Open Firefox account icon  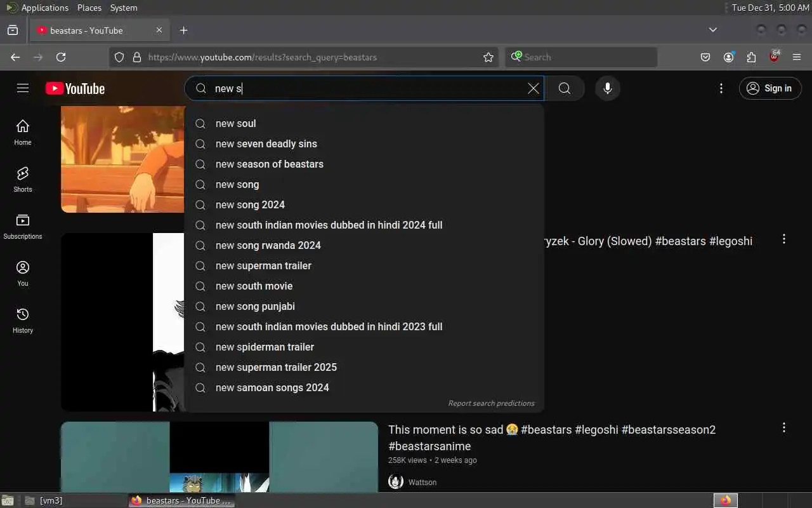(x=728, y=57)
